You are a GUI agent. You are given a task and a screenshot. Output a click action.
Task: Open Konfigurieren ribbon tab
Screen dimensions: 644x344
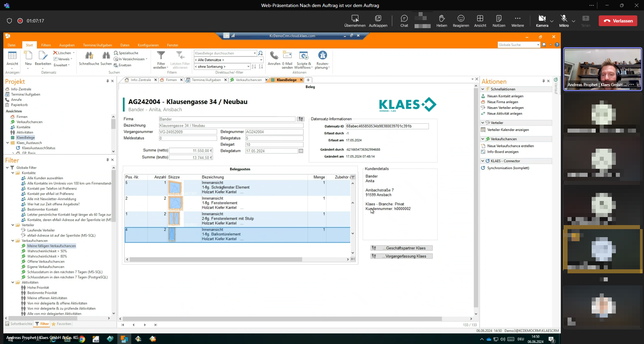[x=148, y=45]
